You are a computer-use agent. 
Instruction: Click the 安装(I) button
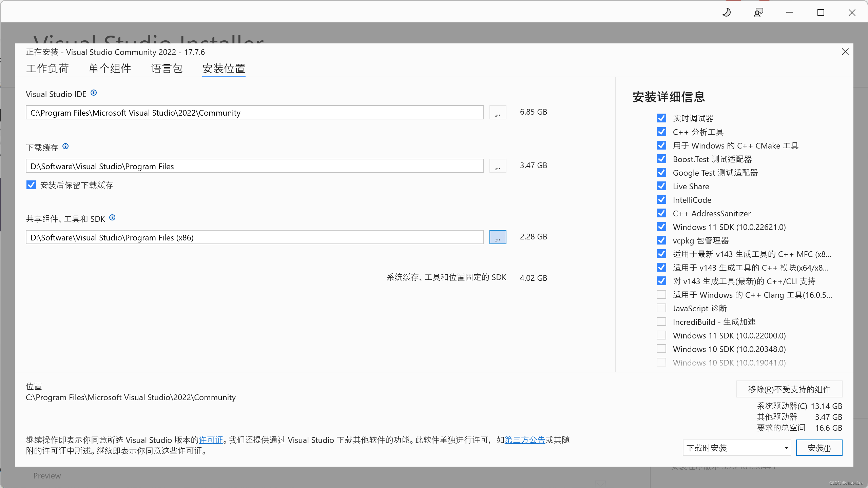point(819,448)
